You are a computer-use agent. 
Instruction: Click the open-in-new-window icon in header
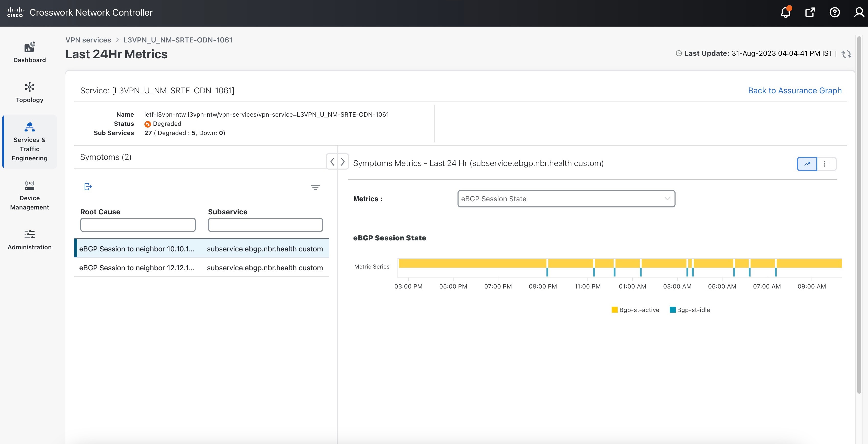[810, 13]
